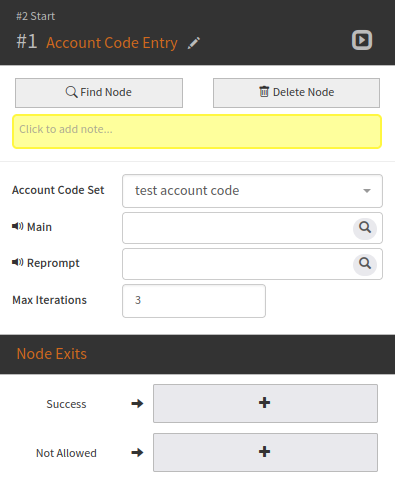
Task: Click the Max Iterations field
Action: [194, 301]
